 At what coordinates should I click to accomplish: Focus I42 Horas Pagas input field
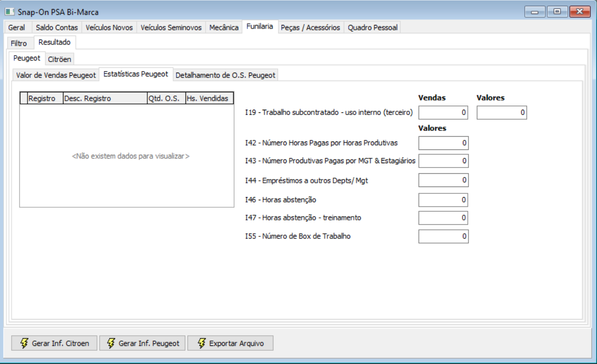click(x=443, y=143)
